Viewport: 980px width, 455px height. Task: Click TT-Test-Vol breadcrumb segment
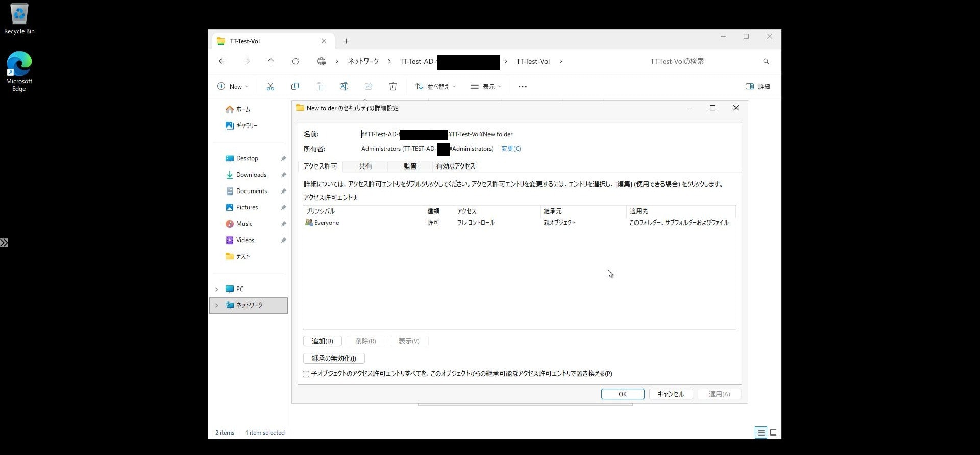click(x=533, y=61)
